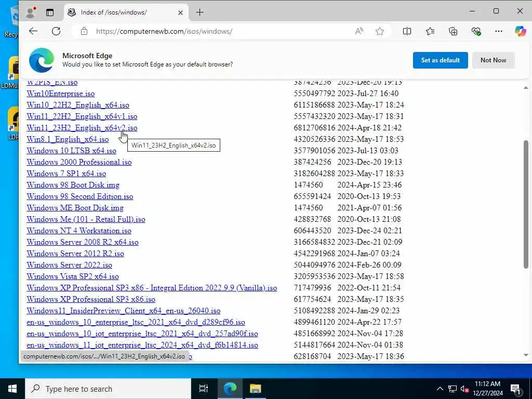Select file size 6812706816
Screen dimensions: 532x399
[314, 128]
